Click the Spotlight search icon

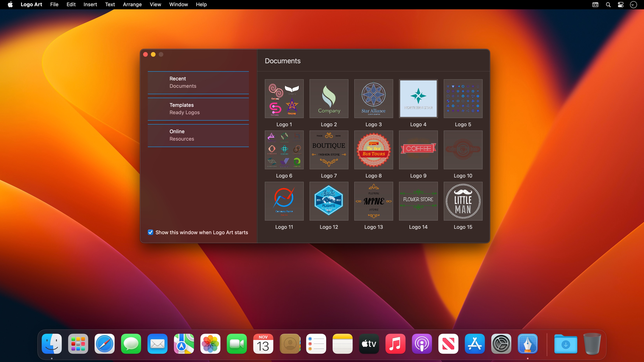[x=608, y=4]
